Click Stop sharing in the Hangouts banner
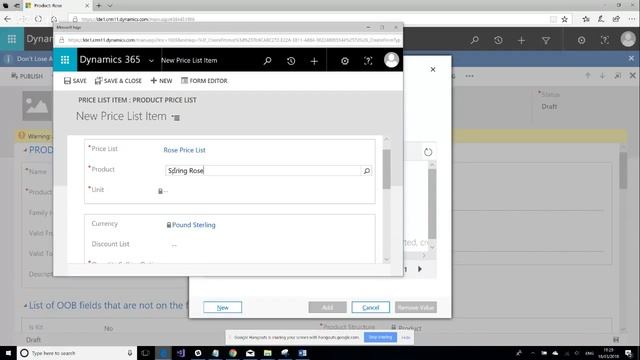640x360 pixels. click(x=380, y=337)
